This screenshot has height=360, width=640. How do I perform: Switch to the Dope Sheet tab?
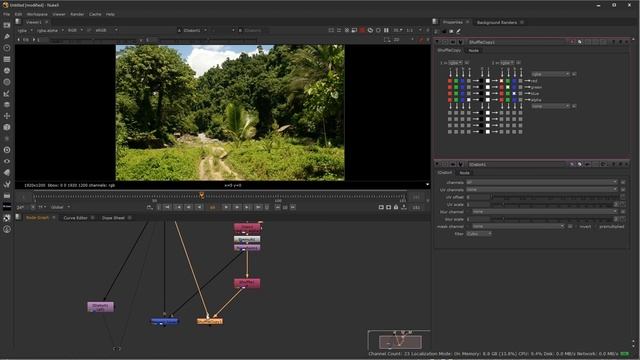tap(113, 218)
